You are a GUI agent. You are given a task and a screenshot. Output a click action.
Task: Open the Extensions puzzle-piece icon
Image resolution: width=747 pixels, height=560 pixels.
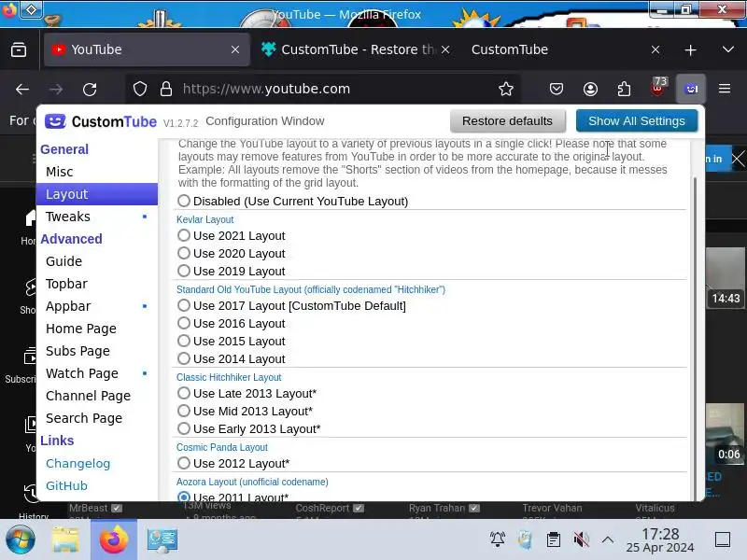pos(624,89)
